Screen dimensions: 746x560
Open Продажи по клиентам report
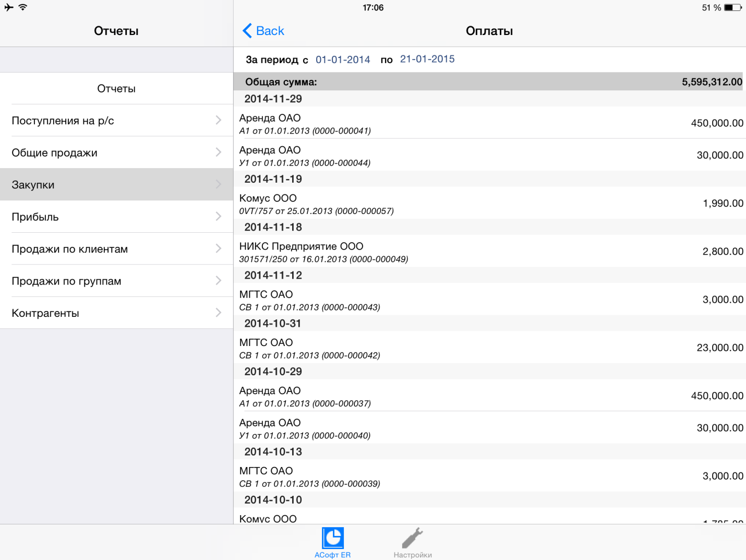tap(116, 249)
